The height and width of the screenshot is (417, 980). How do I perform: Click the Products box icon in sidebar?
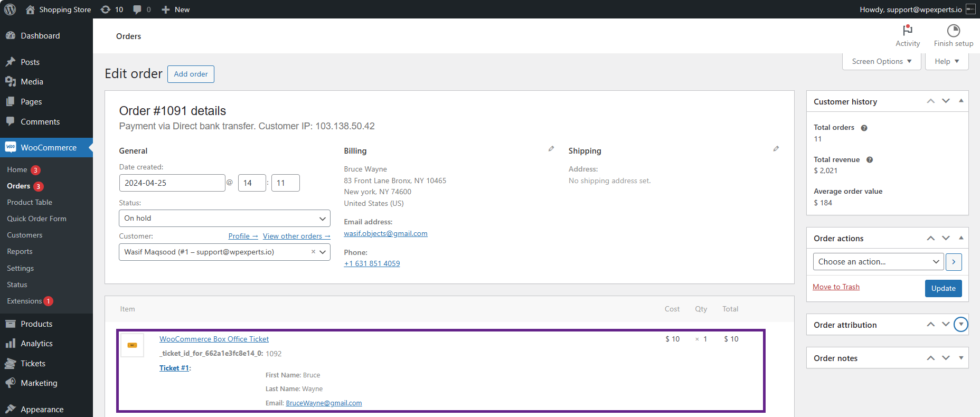[x=11, y=324]
